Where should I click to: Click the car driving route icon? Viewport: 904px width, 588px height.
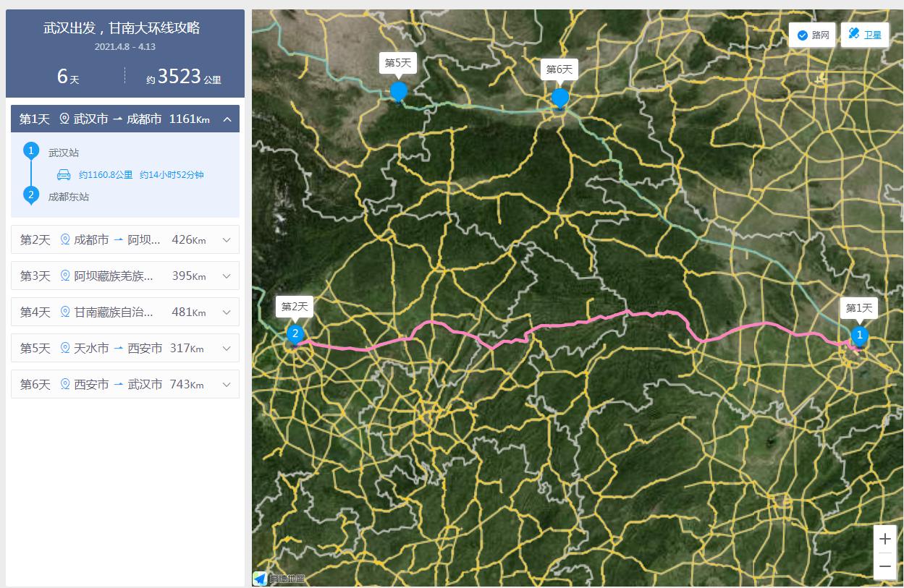64,174
